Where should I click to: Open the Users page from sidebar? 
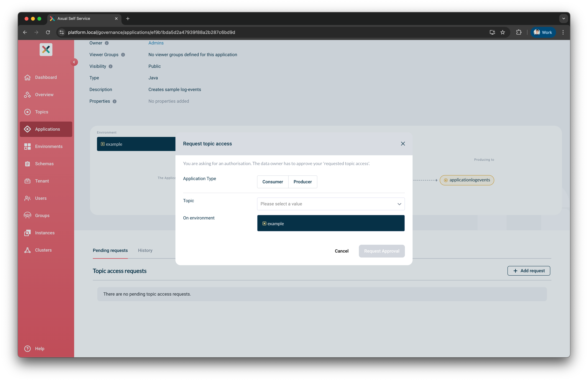[x=41, y=198]
